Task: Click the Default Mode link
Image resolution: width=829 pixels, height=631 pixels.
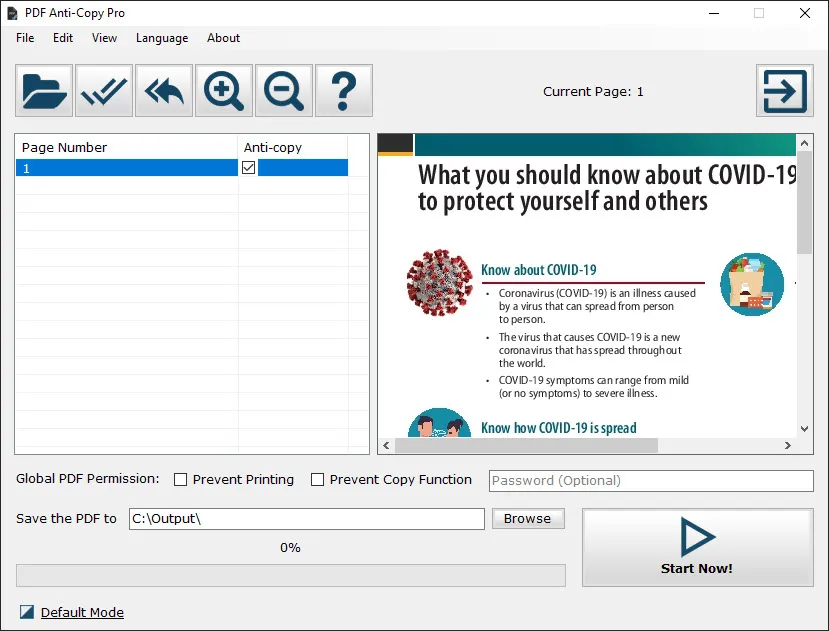Action: tap(82, 612)
